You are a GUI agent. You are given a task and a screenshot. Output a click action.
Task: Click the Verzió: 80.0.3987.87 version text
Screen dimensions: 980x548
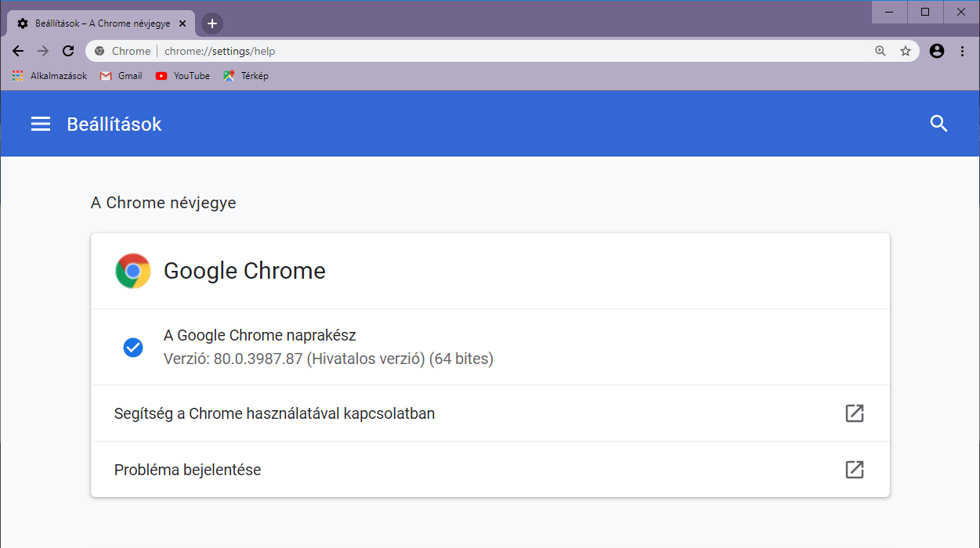point(328,359)
